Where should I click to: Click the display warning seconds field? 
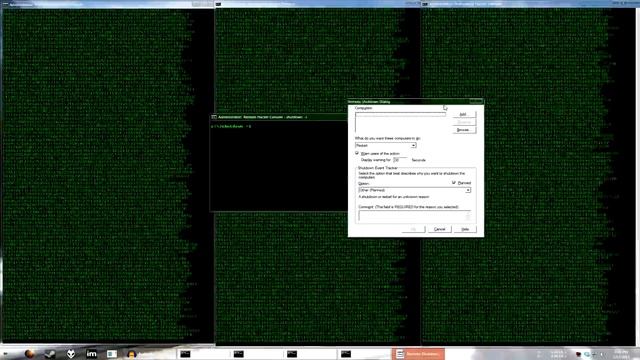coord(400,160)
